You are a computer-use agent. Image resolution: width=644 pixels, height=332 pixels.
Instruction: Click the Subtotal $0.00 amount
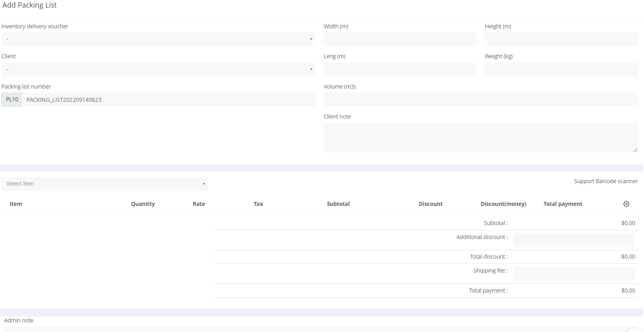628,223
